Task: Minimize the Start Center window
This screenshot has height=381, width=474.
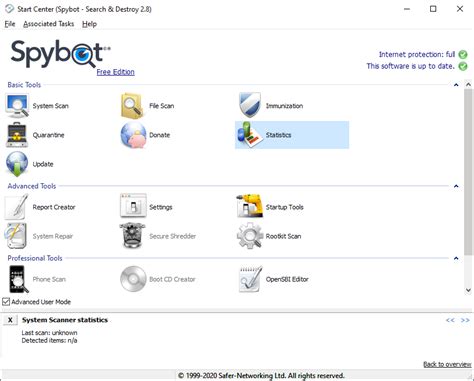Action: [x=407, y=9]
